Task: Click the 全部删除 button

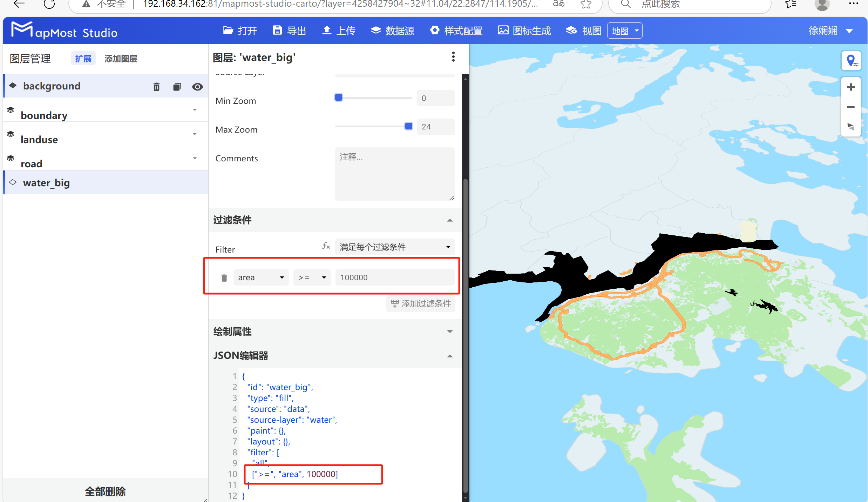Action: pyautogui.click(x=105, y=491)
